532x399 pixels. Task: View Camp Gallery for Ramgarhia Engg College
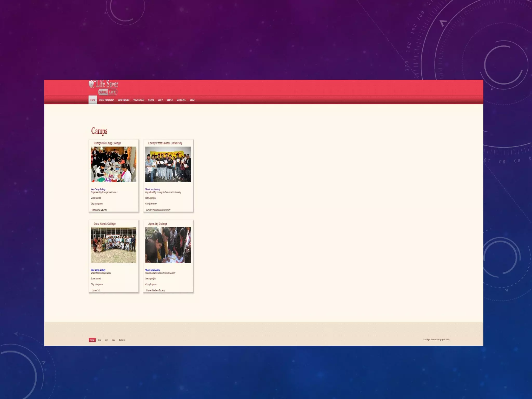coord(98,189)
